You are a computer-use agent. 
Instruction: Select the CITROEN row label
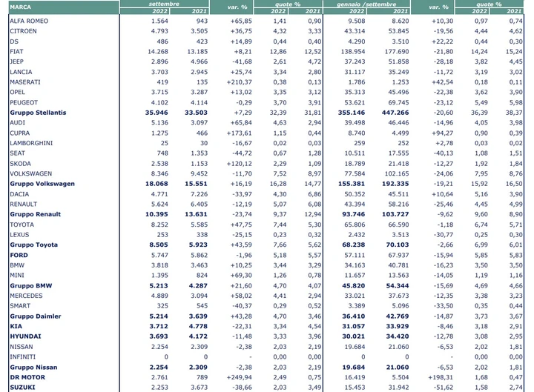23,31
